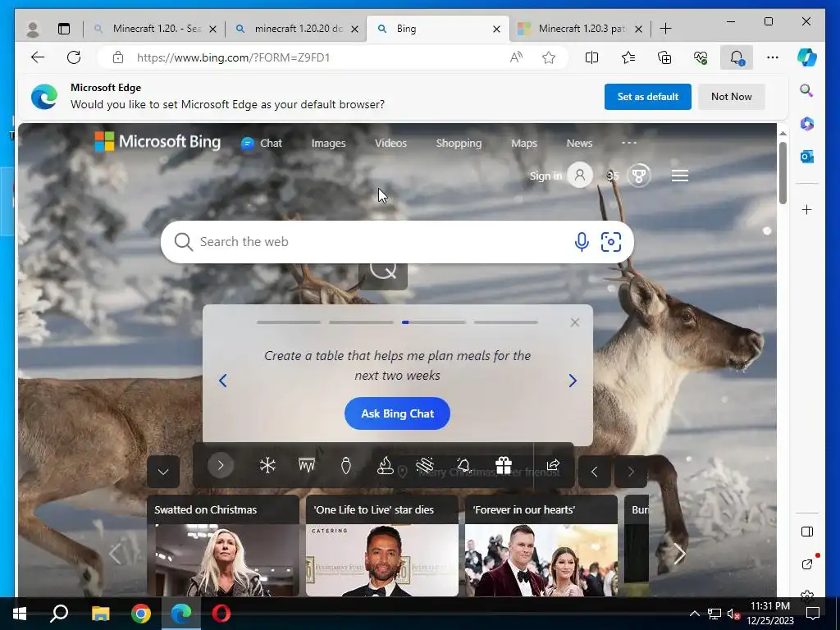Screen dimensions: 840x630
Task: Open File Explorer from the taskbar
Action: 100,614
